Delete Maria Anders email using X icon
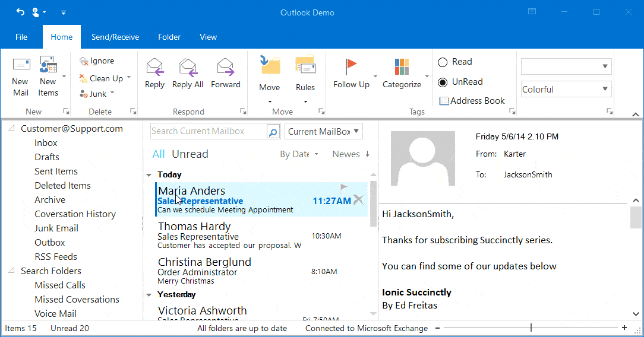The height and width of the screenshot is (337, 644). (358, 200)
